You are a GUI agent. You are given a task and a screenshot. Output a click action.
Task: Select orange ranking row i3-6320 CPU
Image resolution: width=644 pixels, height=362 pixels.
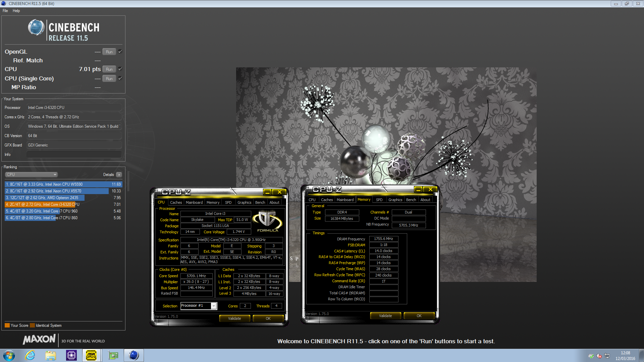click(63, 204)
